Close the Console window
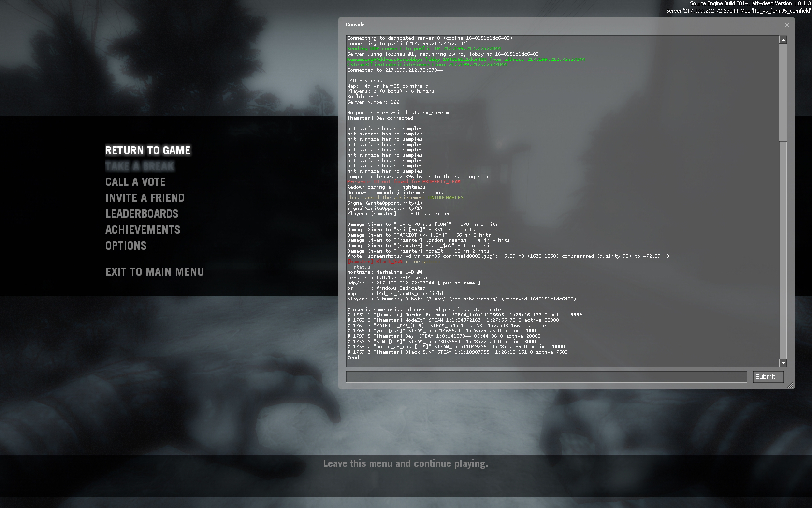Screen dimensions: 812x508 point(787,25)
